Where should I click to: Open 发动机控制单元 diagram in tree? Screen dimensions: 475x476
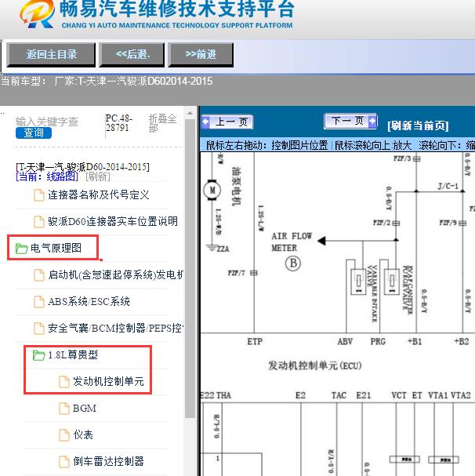pyautogui.click(x=108, y=381)
